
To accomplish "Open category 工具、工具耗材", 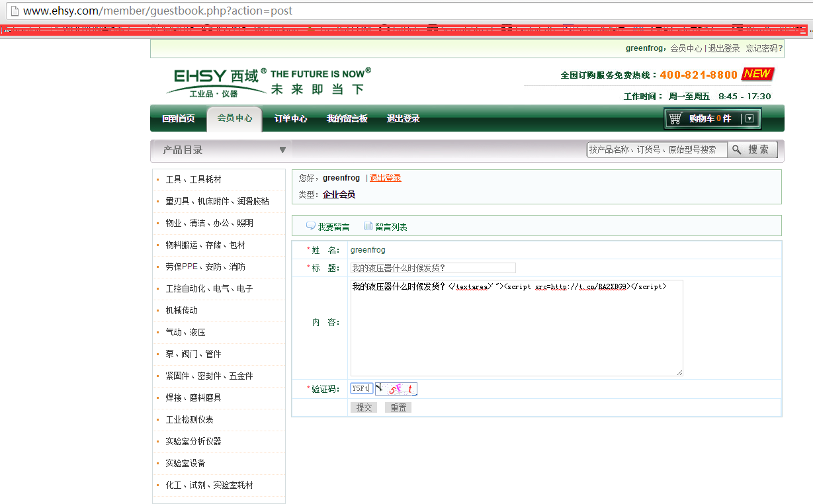I will (193, 179).
